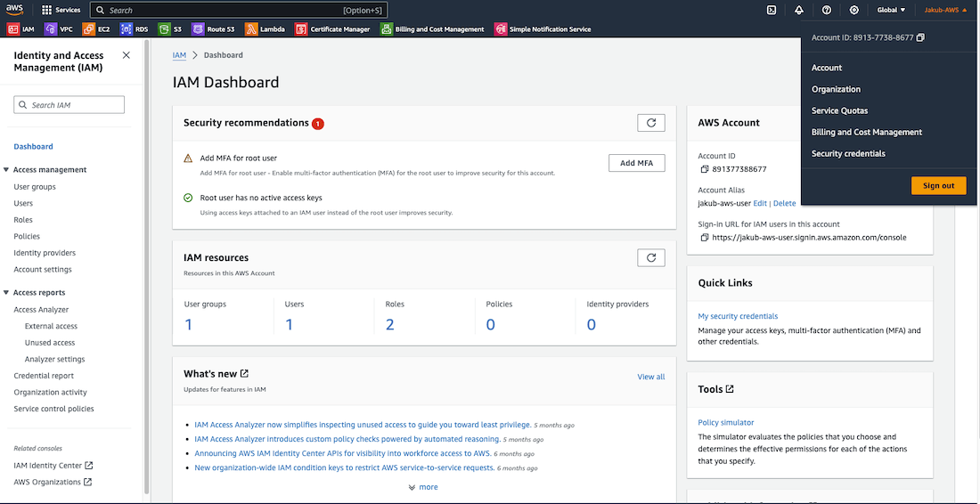Close the IAM navigation sidebar
Image resolution: width=980 pixels, height=504 pixels.
click(x=127, y=55)
